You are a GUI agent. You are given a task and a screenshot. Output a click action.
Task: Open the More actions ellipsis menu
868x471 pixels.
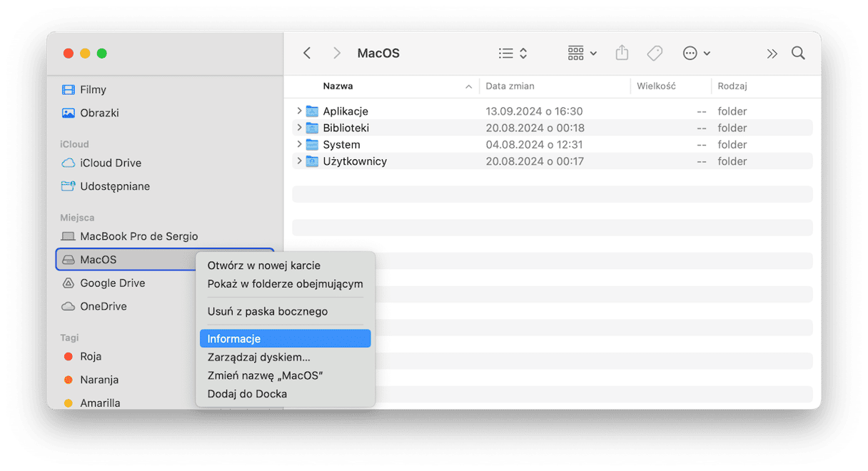tap(697, 54)
